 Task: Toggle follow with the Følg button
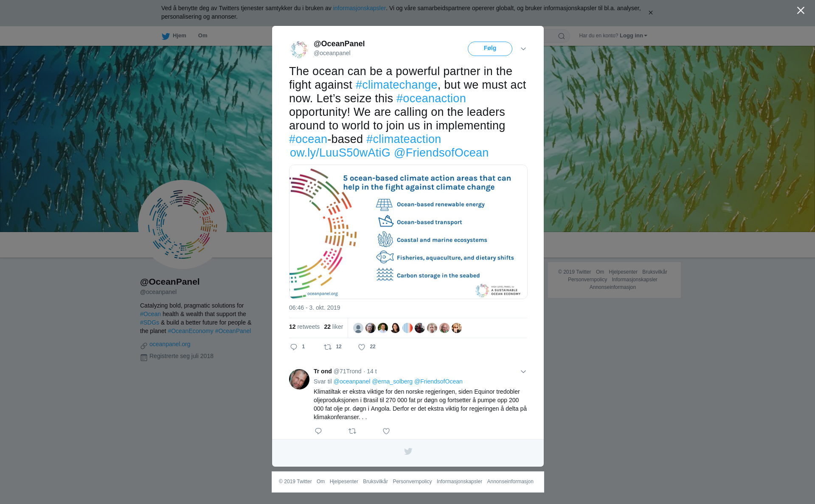(x=490, y=48)
